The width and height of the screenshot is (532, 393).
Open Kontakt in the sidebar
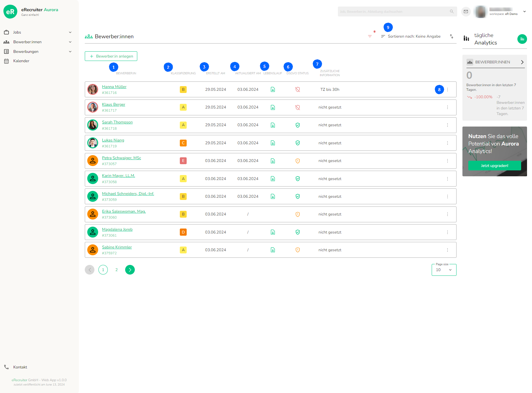coord(20,367)
